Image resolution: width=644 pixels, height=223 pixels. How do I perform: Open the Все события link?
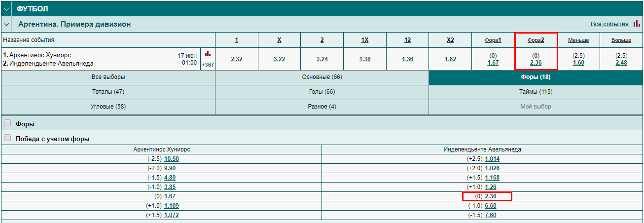click(x=609, y=24)
